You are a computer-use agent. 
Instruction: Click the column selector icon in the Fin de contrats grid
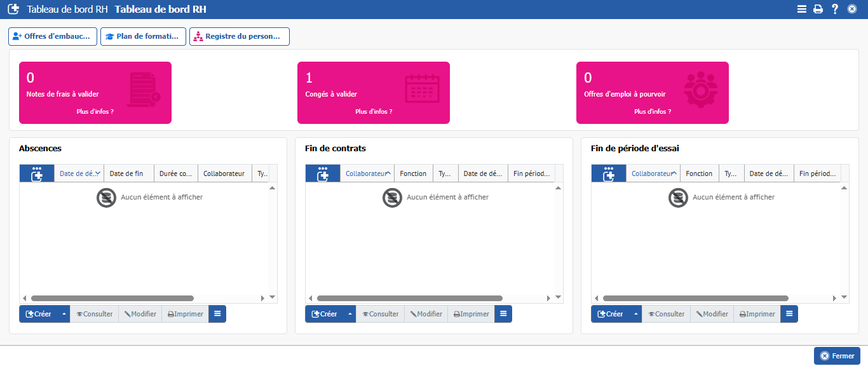pyautogui.click(x=323, y=173)
